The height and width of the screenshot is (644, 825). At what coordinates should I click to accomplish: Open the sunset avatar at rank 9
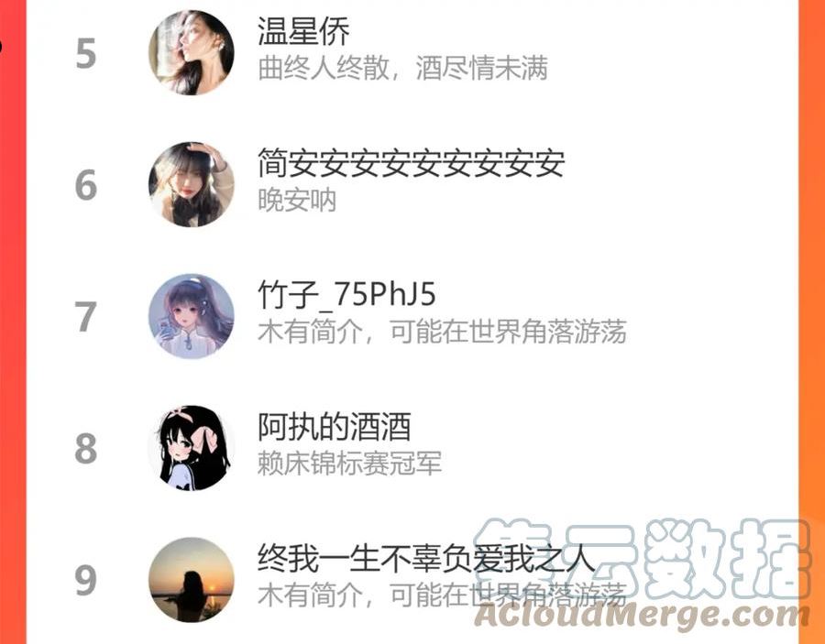click(x=191, y=579)
